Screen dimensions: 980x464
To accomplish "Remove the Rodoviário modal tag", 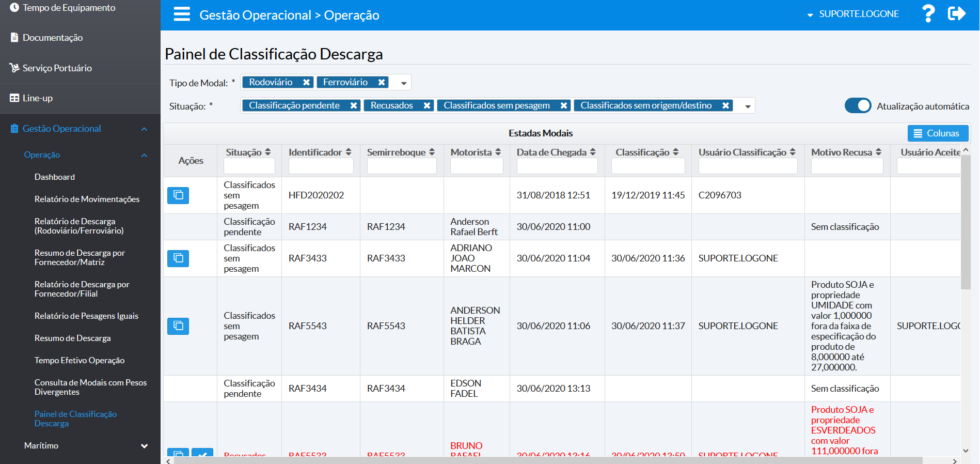I will click(x=306, y=83).
